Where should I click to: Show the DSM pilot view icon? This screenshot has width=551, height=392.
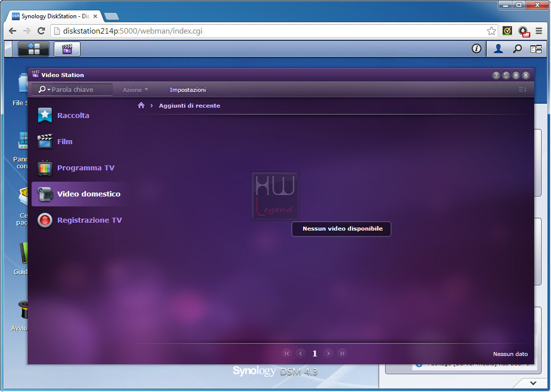click(536, 49)
